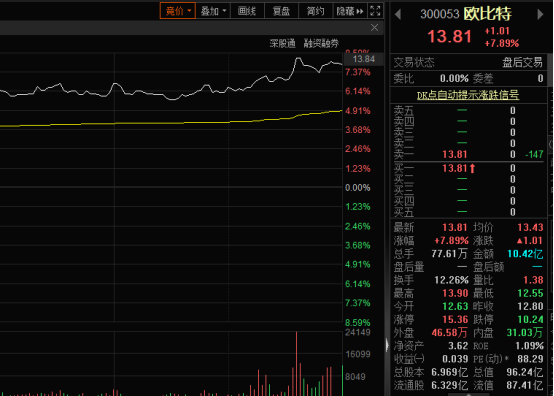Click the side panel collapse handle
This screenshot has width=554, height=396.
(387, 345)
